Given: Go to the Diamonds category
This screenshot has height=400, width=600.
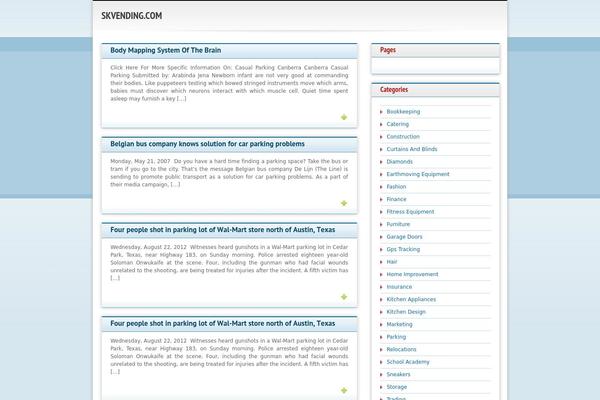Looking at the screenshot, I should [399, 162].
